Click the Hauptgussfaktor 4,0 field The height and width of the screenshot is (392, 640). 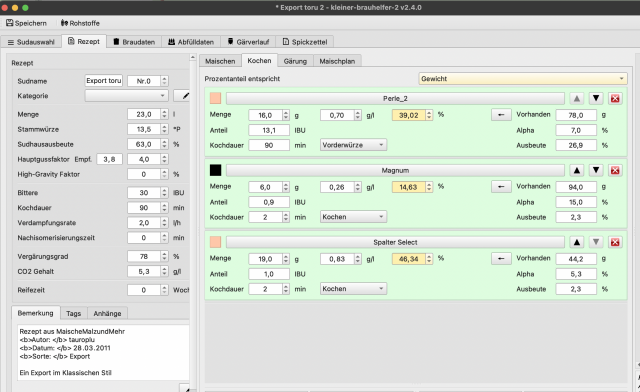(x=144, y=159)
